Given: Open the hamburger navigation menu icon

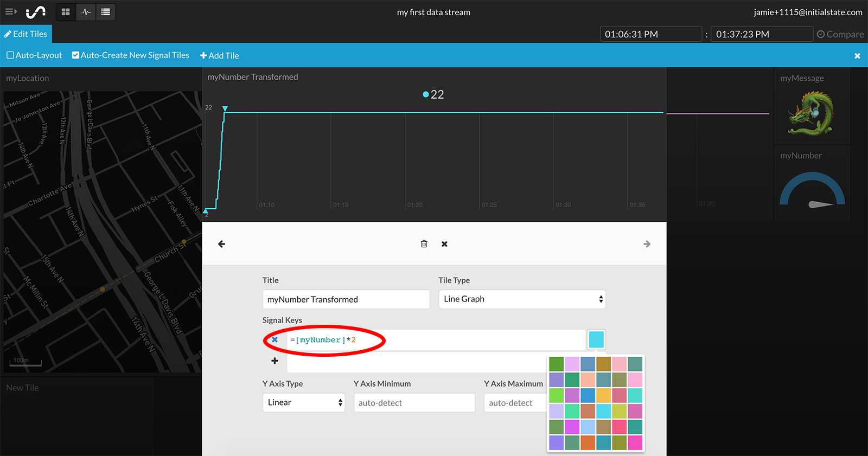Looking at the screenshot, I should coord(10,11).
